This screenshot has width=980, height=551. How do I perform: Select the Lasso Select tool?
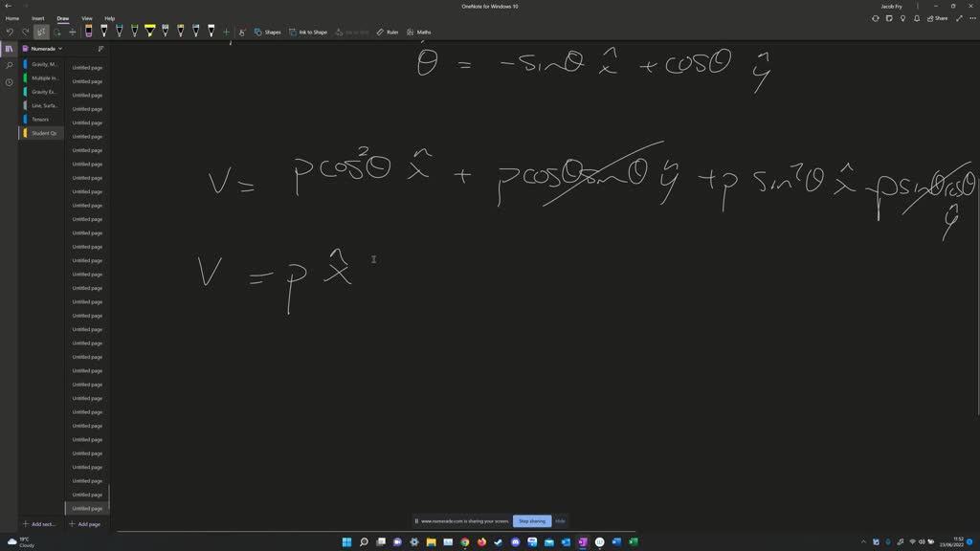click(x=56, y=32)
